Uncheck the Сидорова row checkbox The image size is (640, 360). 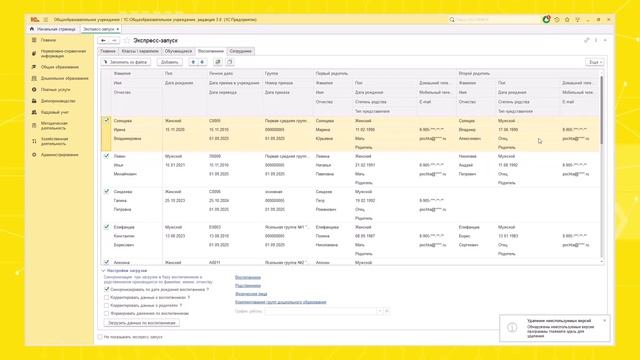(107, 191)
